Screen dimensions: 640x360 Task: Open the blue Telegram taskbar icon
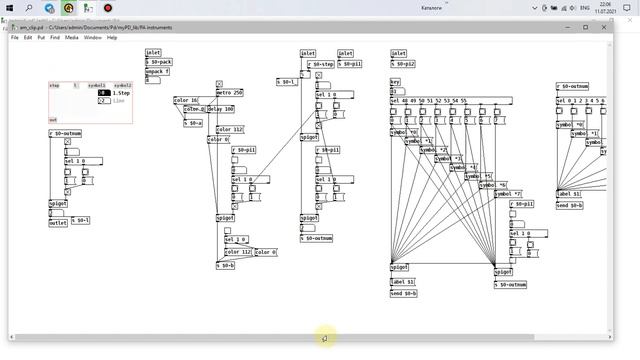(49, 8)
